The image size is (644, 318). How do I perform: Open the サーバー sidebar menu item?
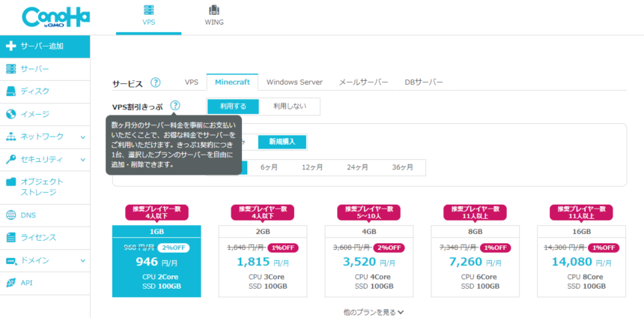pyautogui.click(x=45, y=69)
